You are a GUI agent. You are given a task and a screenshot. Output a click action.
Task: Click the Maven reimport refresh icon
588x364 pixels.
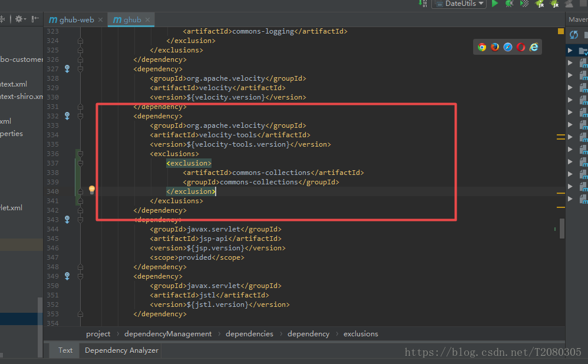[x=574, y=35]
